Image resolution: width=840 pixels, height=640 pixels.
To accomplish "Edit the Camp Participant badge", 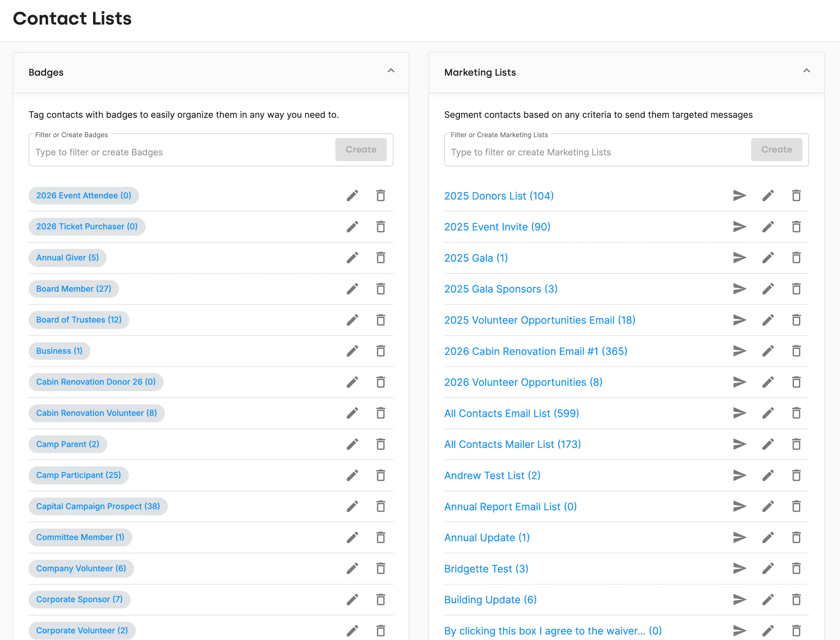I will point(352,475).
